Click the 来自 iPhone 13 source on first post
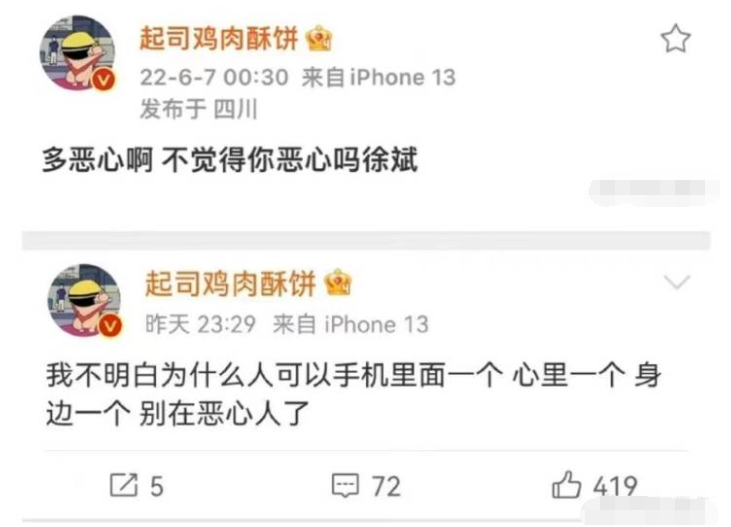Viewport: 731px width, 527px height. 378,77
